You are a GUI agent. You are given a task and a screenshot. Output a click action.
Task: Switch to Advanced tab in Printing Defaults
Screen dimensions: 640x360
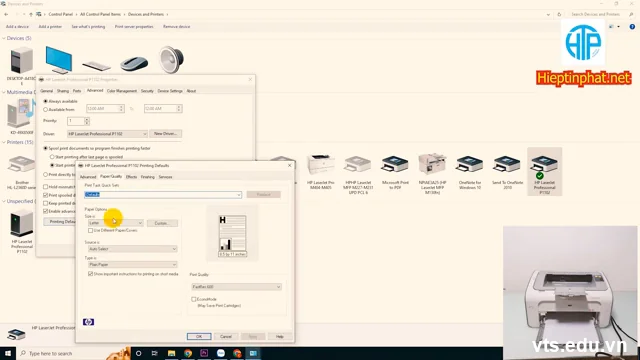(88, 177)
